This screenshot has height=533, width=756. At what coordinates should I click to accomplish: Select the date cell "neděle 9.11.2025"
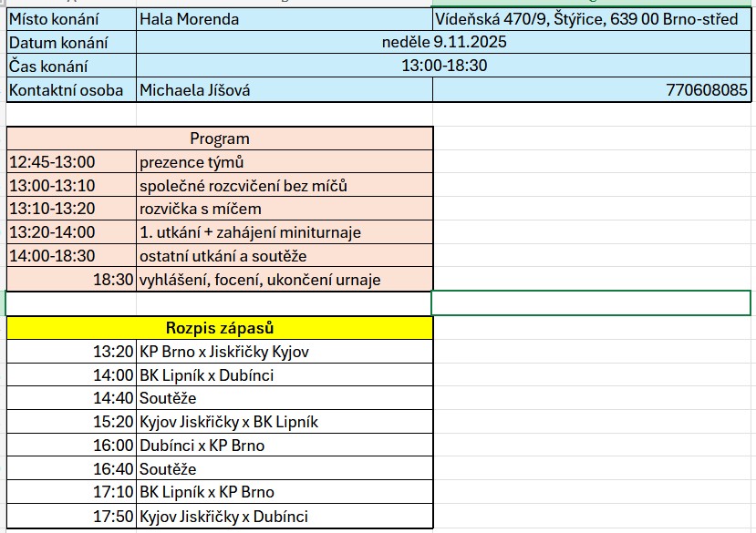tap(444, 42)
